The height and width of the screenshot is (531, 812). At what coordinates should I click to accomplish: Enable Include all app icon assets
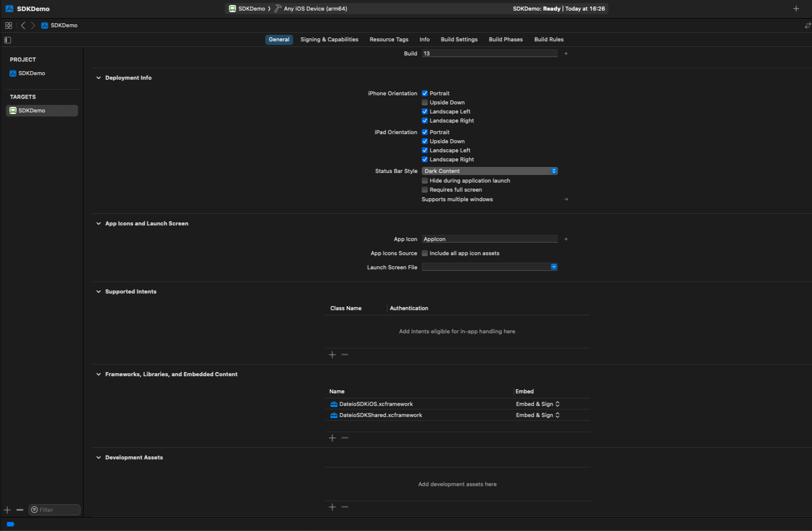pyautogui.click(x=425, y=253)
